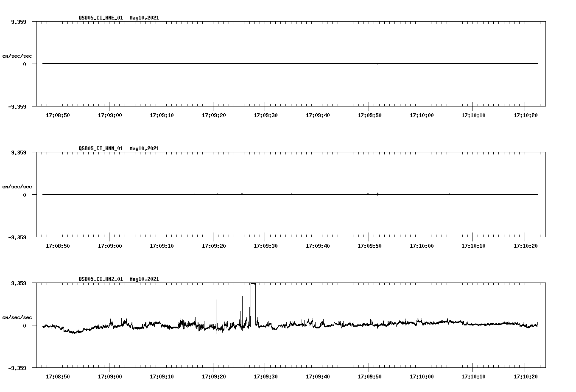Image resolution: width=576 pixels, height=392 pixels.
Task: Click the 17:08:50 time tick under the HNE plot
Action: [x=58, y=115]
